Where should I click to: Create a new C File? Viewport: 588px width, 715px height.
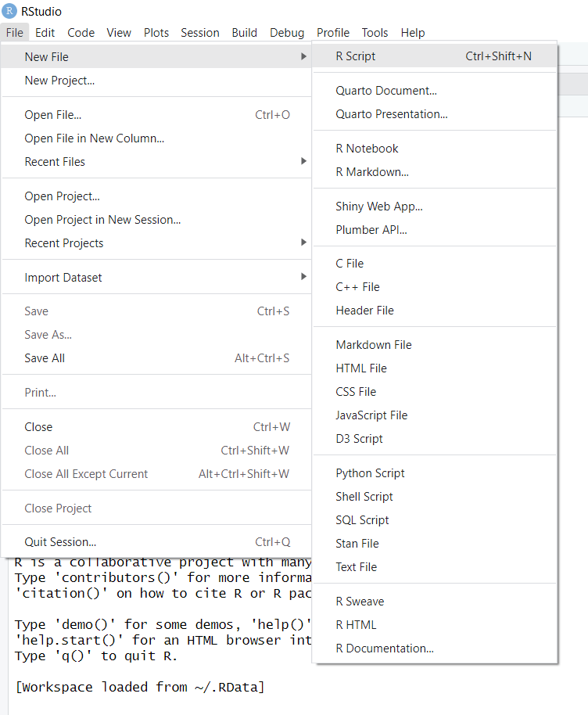(435, 264)
